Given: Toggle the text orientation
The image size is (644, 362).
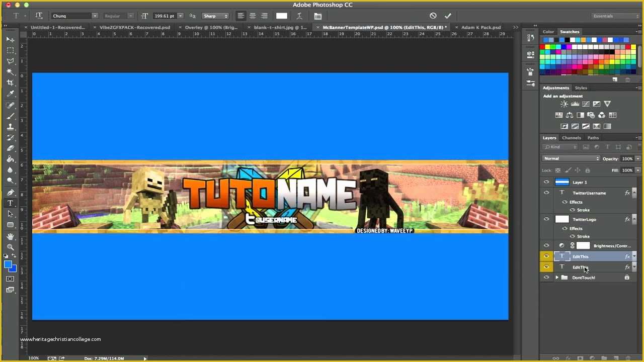Looking at the screenshot, I should (39, 16).
